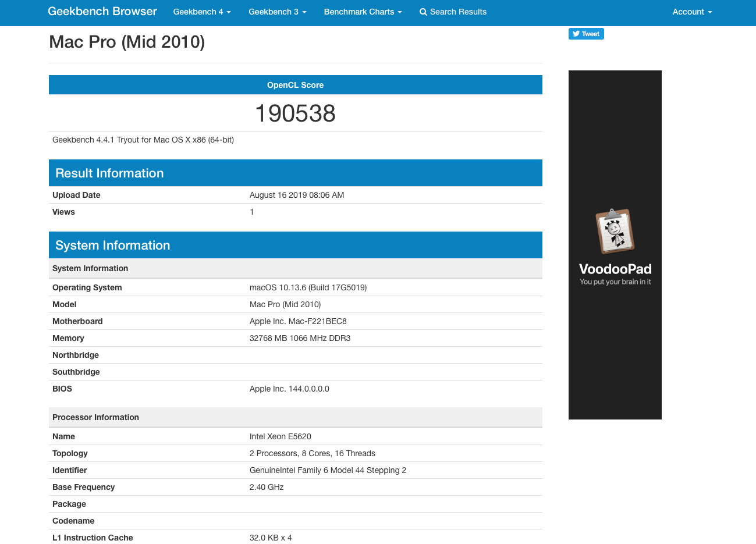Click the BIOS value Apple Inc. 144.0.0.0.0

(289, 389)
